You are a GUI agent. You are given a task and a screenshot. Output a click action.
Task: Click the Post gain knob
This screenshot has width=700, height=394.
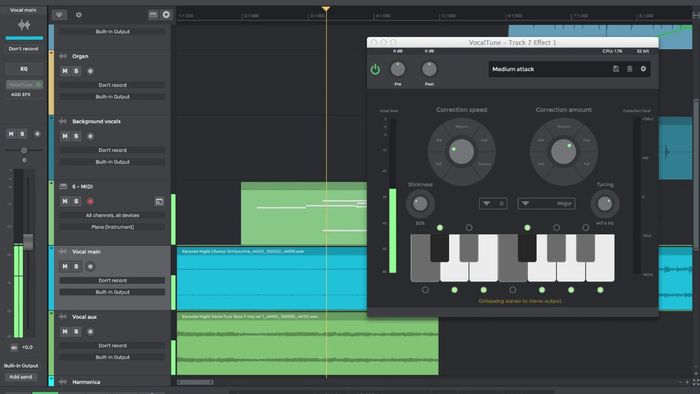[x=429, y=69]
